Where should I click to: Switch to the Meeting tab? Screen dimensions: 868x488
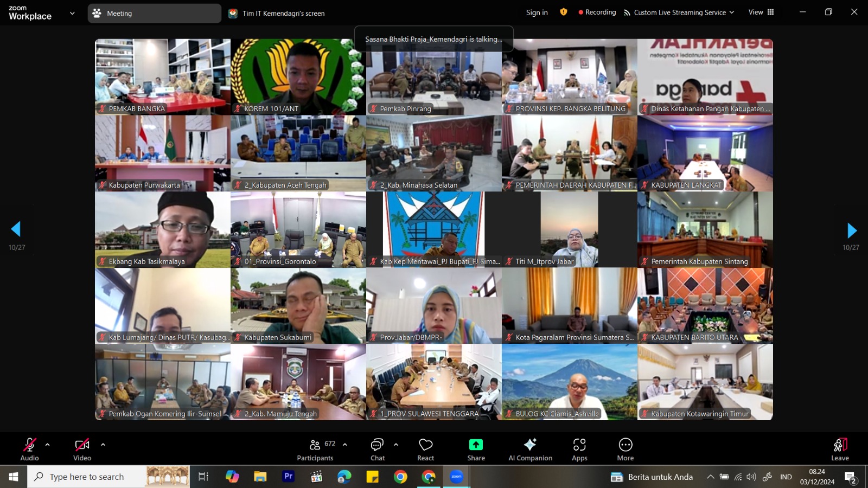154,14
